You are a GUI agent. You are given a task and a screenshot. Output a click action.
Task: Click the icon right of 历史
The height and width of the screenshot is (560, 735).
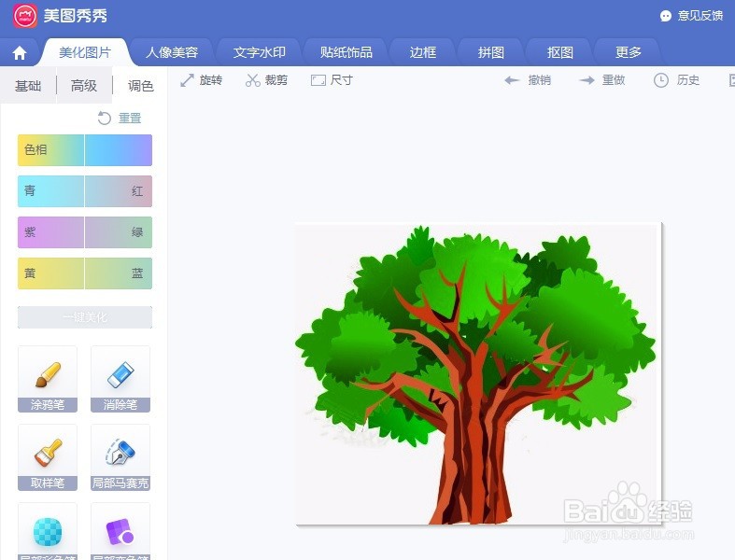[731, 80]
